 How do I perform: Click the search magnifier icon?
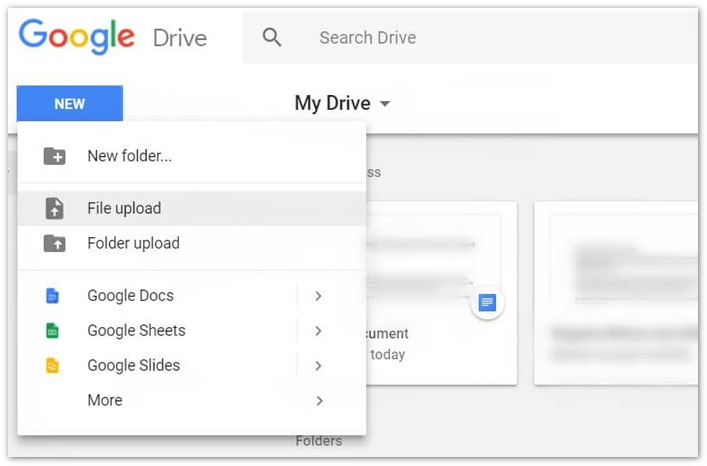click(272, 37)
